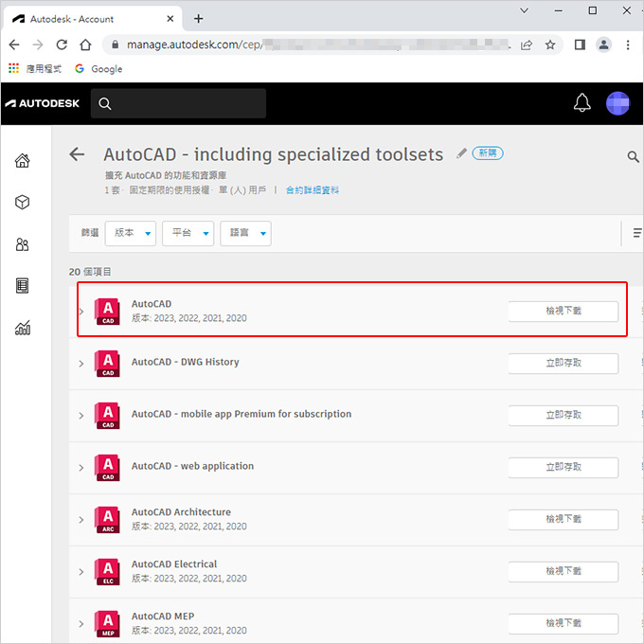Image resolution: width=644 pixels, height=644 pixels.
Task: Click the AutoCAD mobile app product icon
Action: pyautogui.click(x=107, y=416)
